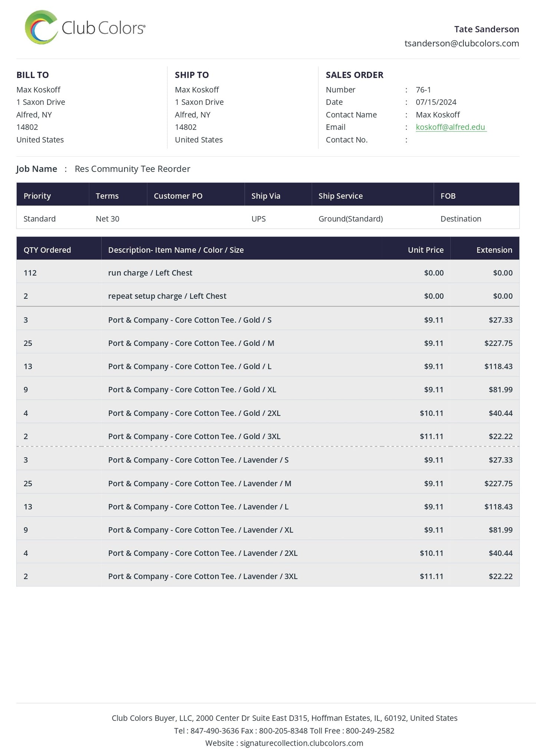
Task: Click the Lavender / S tee description
Action: [x=198, y=460]
